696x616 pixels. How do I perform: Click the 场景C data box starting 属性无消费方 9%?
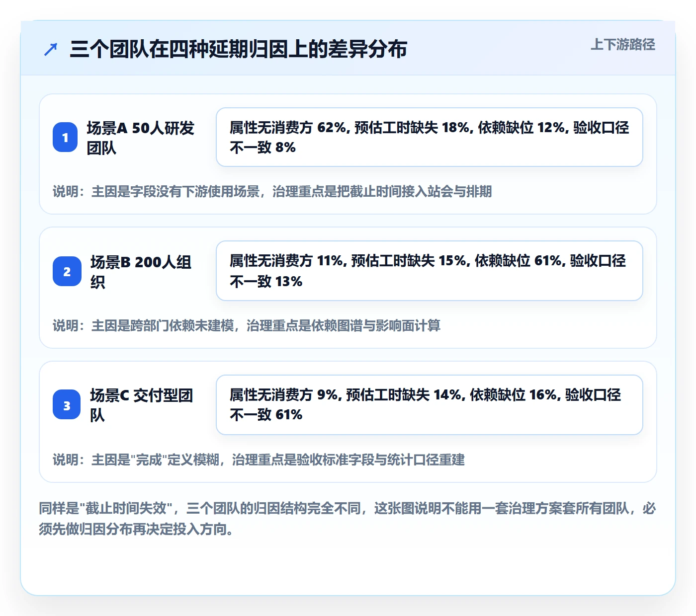[430, 405]
